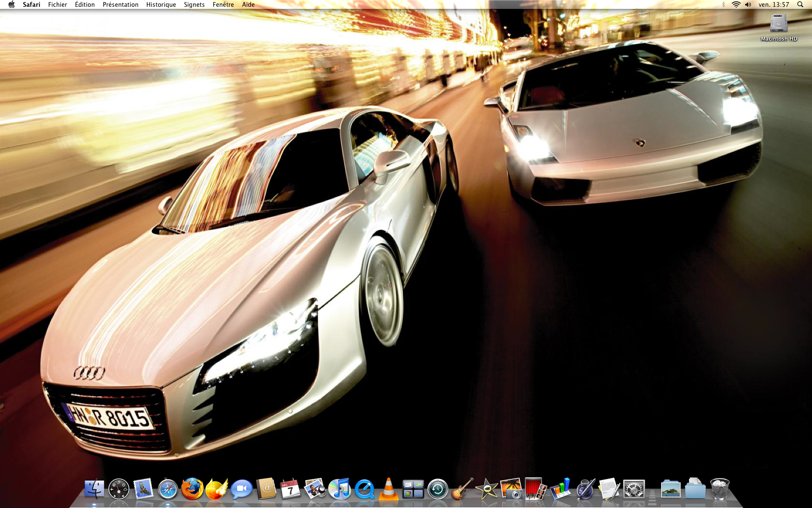Viewport: 812px width, 508px height.
Task: Open Finder from the dock
Action: tap(94, 489)
